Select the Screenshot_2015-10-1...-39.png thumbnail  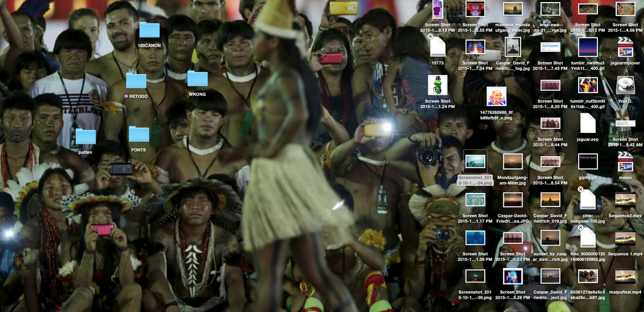475,276
